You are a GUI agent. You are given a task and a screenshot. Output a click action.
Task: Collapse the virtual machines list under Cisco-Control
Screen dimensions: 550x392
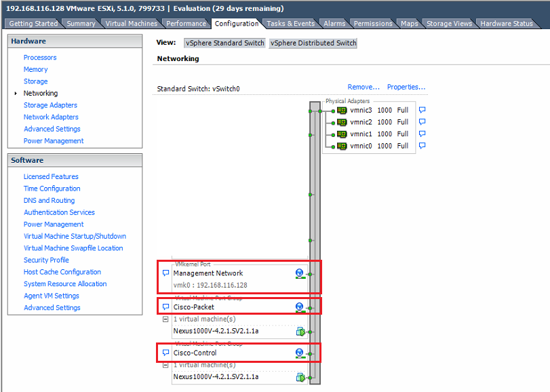(x=165, y=366)
